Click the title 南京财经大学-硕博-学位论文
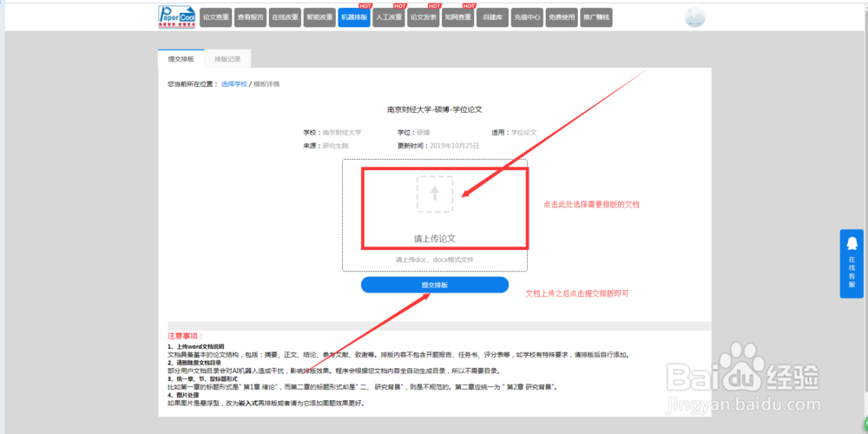Viewport: 868px width, 434px height. (x=435, y=109)
